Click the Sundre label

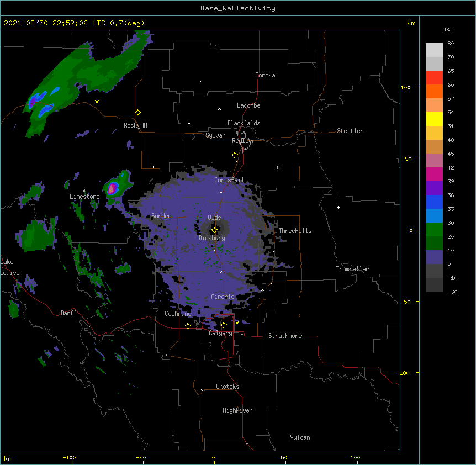click(x=161, y=216)
